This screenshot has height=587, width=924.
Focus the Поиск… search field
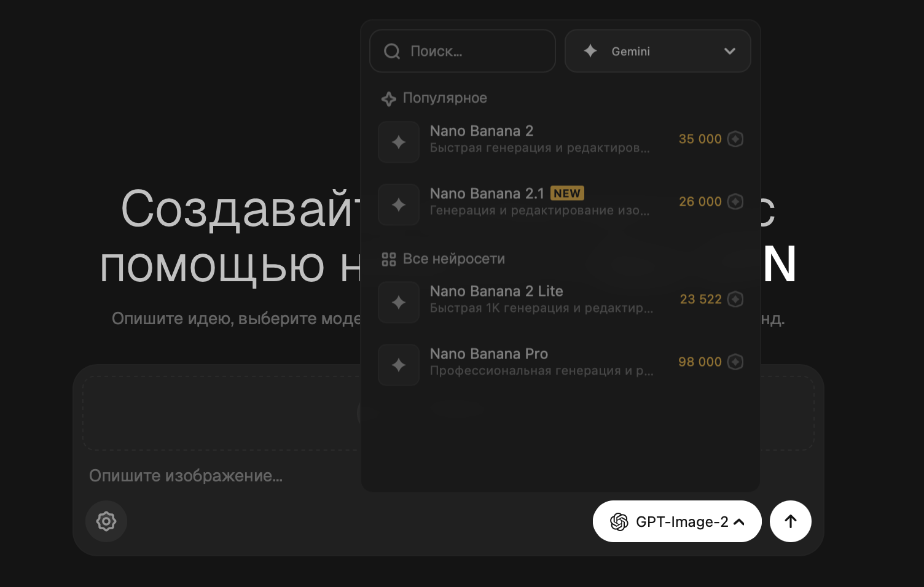(x=463, y=51)
